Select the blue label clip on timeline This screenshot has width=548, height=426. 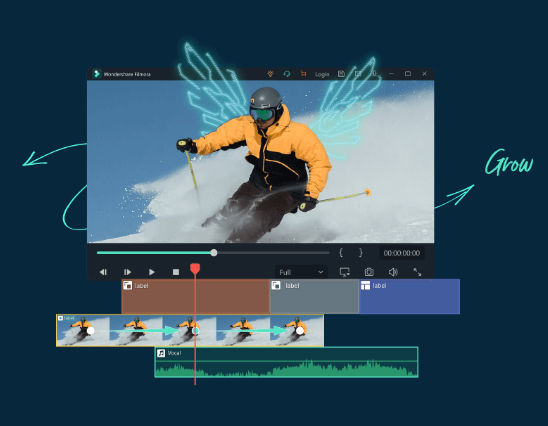(409, 296)
